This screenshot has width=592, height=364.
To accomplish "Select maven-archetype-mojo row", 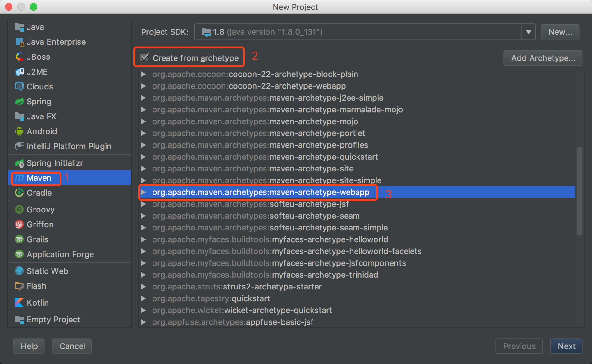I will [357, 121].
